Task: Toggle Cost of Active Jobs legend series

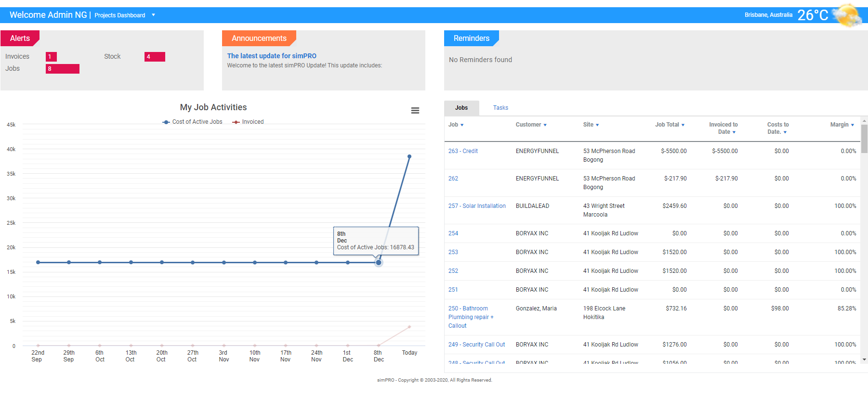Action: [x=193, y=122]
